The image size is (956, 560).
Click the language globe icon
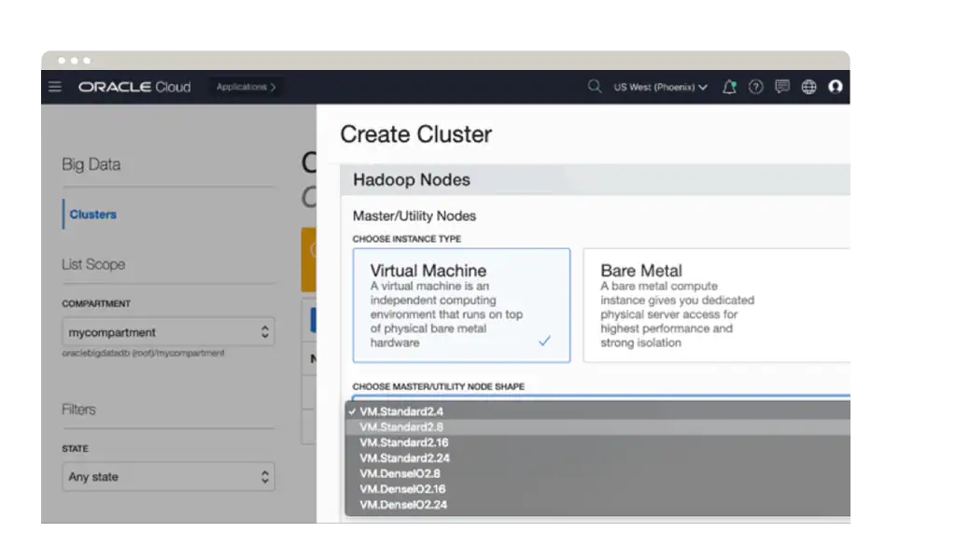tap(808, 87)
